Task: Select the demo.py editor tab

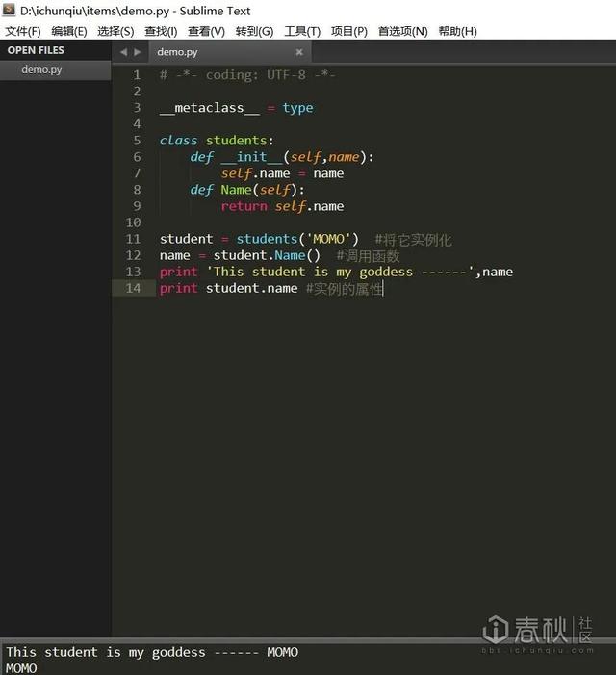Action: coord(228,52)
